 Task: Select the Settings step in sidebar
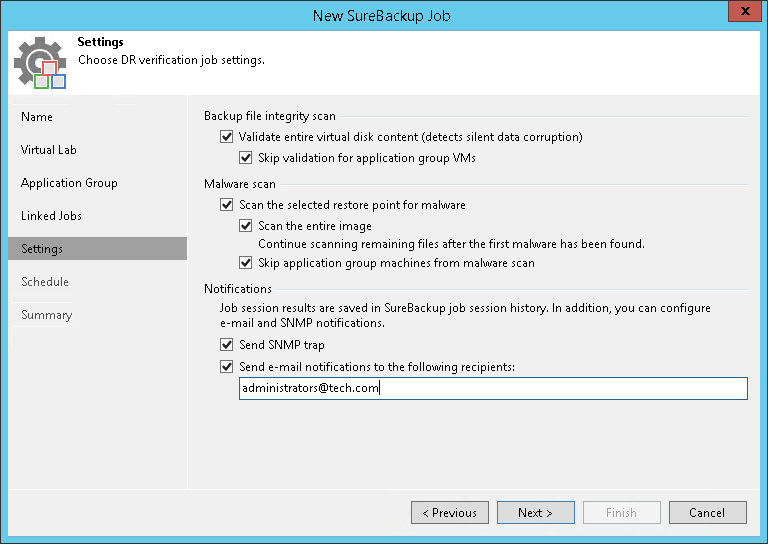point(42,249)
